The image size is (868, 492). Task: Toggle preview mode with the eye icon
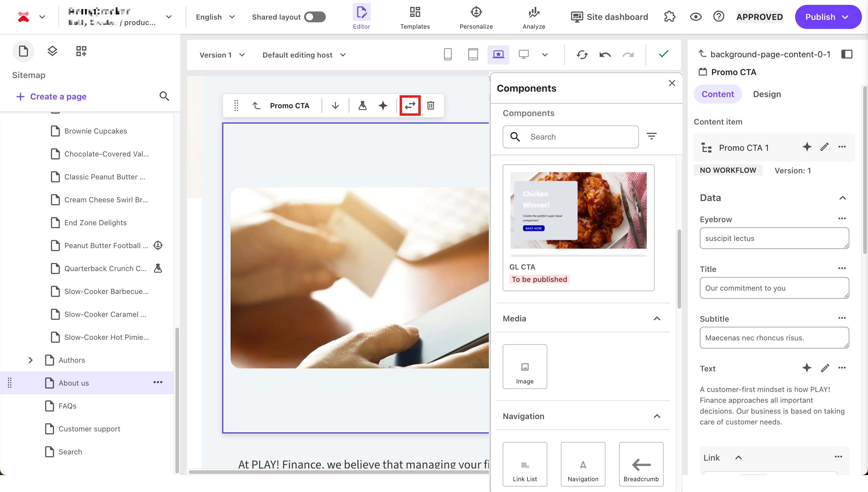[696, 17]
